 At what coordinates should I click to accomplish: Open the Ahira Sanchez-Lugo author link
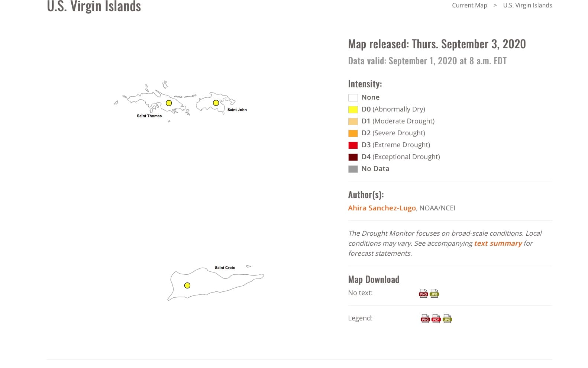click(382, 208)
